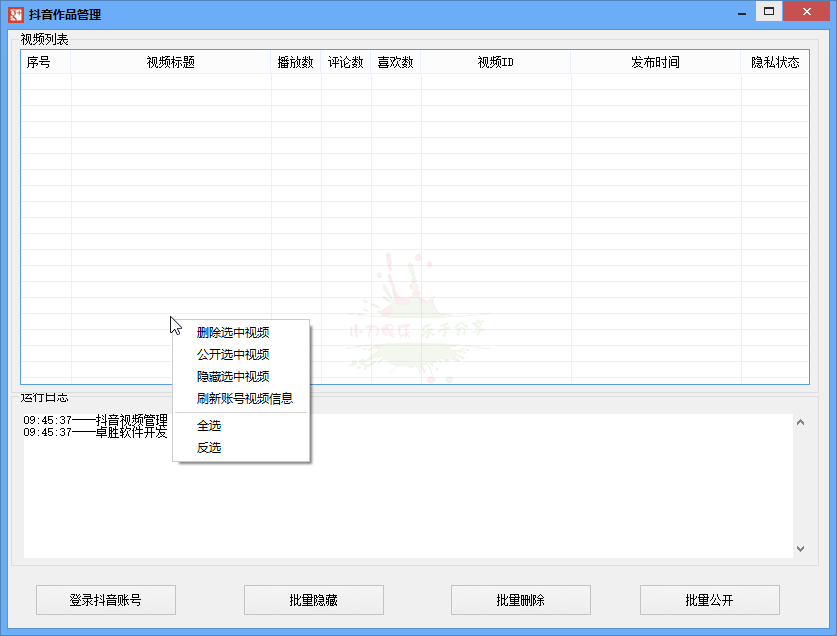Screen dimensions: 837x636
Task: Click 反选 in the context menu
Action: tap(209, 448)
